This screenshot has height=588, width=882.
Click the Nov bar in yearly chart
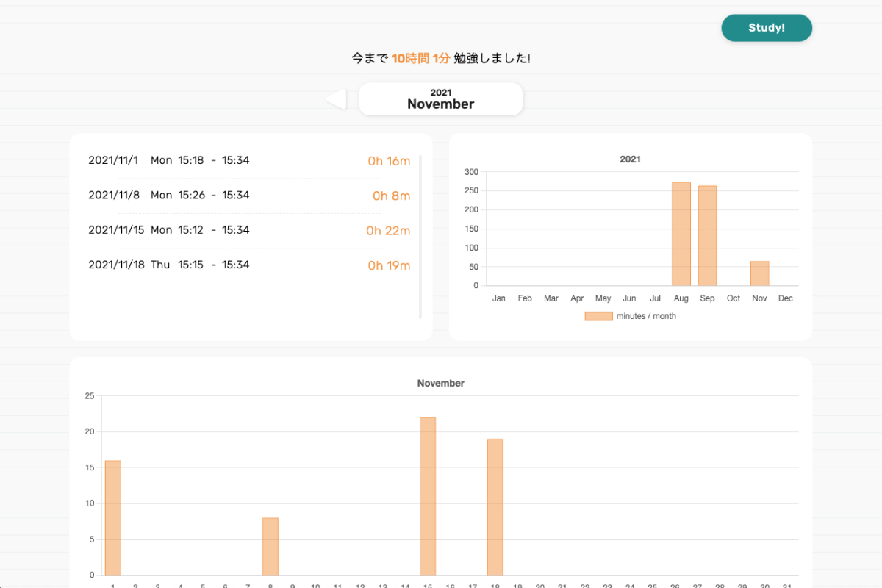[759, 273]
